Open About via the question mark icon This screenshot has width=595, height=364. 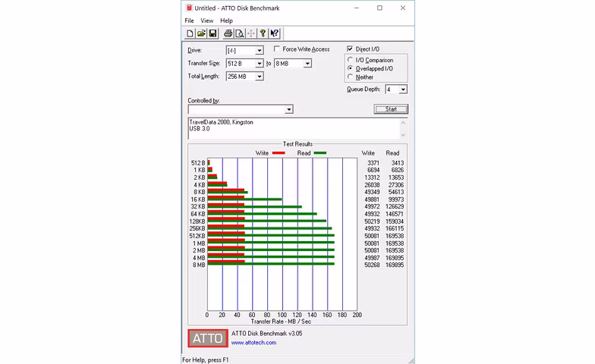pyautogui.click(x=263, y=33)
